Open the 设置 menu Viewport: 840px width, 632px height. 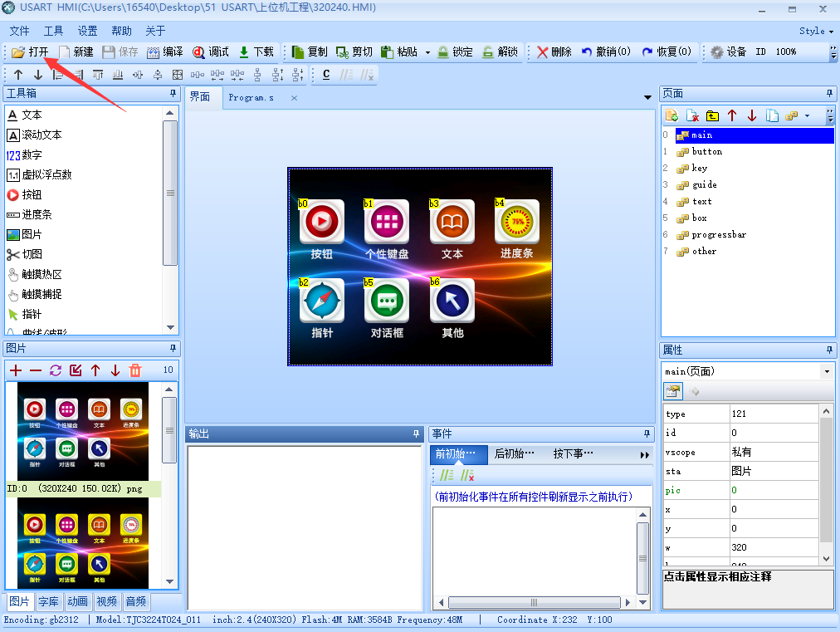[88, 31]
